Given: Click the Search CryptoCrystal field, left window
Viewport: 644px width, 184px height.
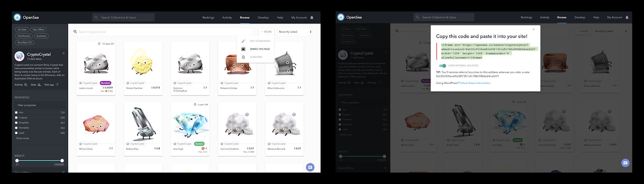Looking at the screenshot, I should pyautogui.click(x=162, y=31).
